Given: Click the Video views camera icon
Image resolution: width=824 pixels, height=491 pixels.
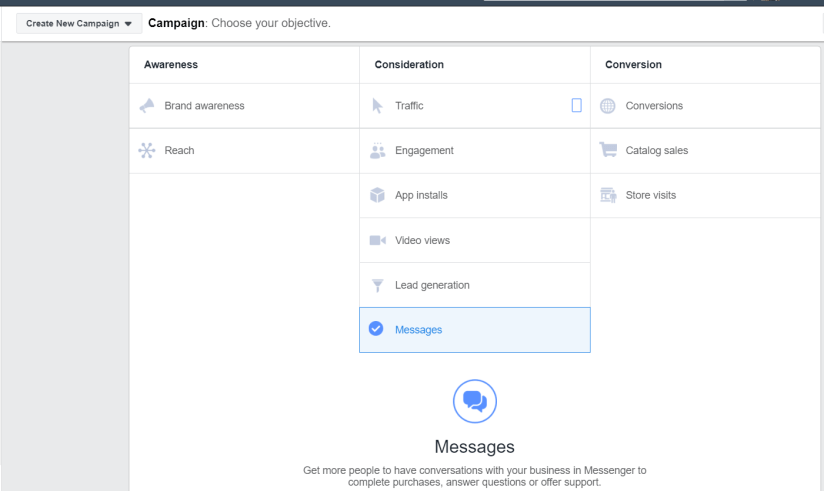Looking at the screenshot, I should pos(377,241).
